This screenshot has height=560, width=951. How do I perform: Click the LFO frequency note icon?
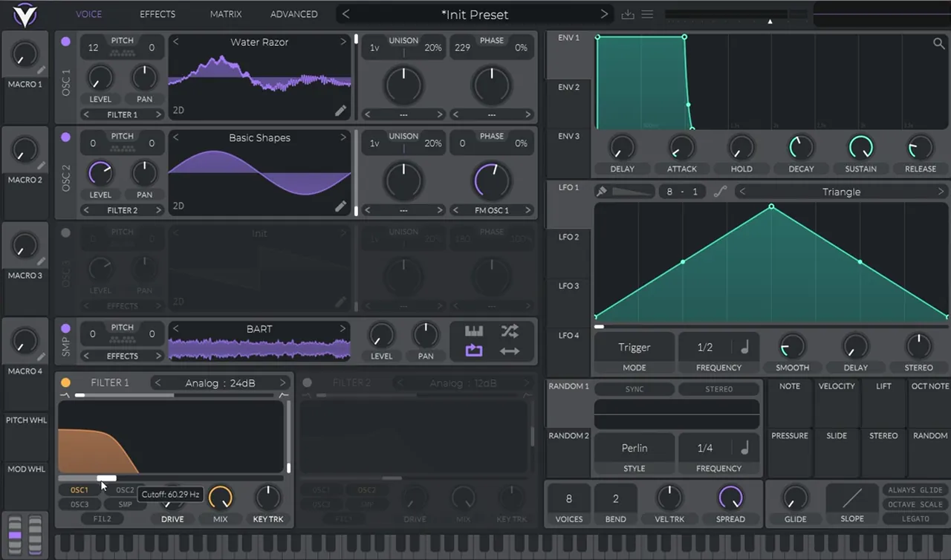(x=744, y=347)
